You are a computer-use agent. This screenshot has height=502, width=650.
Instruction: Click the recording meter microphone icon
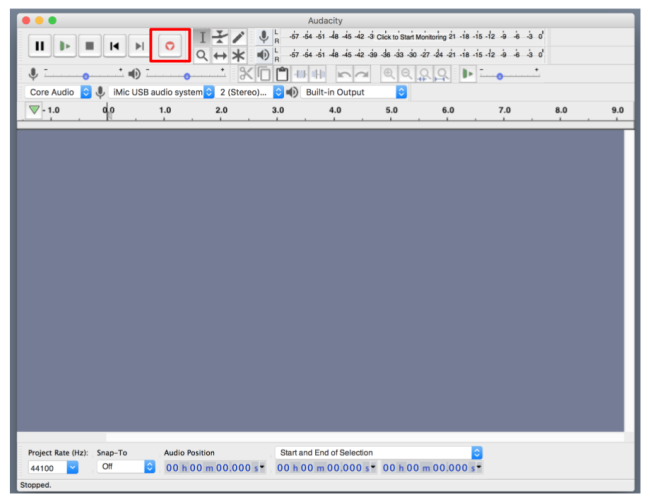(x=263, y=36)
